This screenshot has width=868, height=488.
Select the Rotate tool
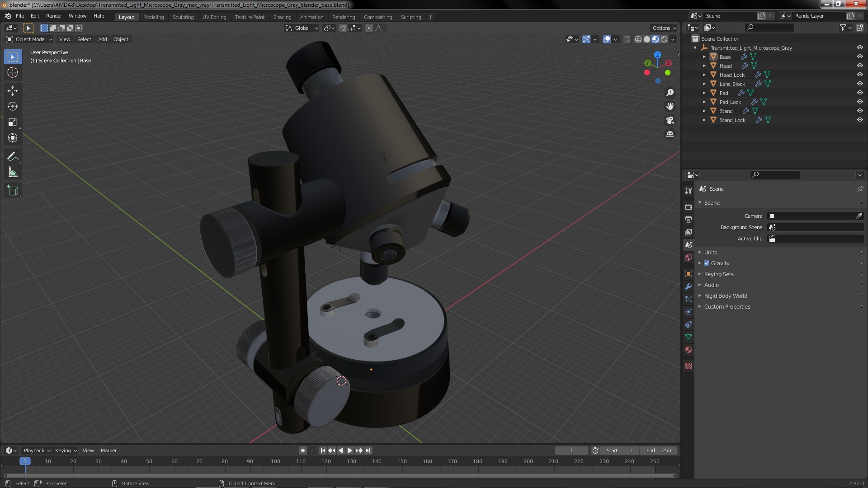pos(13,106)
